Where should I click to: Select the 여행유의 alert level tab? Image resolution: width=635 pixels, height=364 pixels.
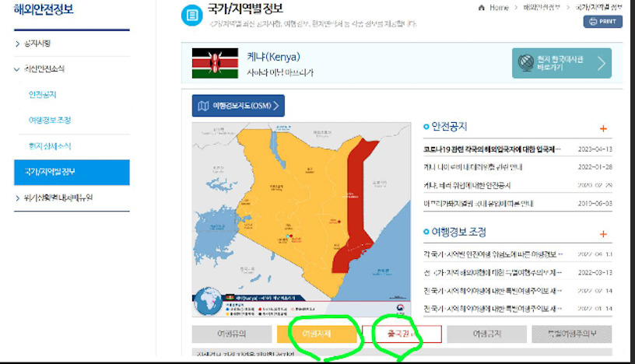pyautogui.click(x=232, y=334)
